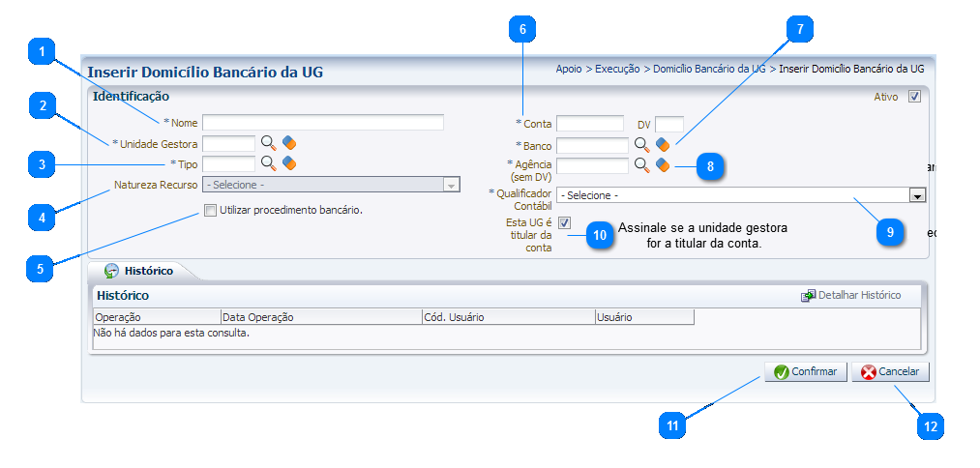Clear the Banco field using eraser icon
The width and height of the screenshot is (980, 468).
pyautogui.click(x=662, y=144)
